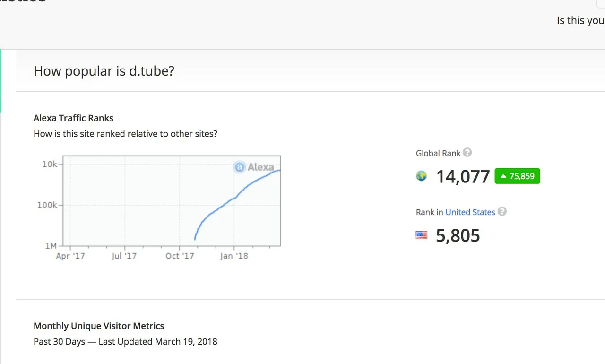Click the globe icon next to 14,077
Viewport: 605px width, 364px height.
[421, 176]
